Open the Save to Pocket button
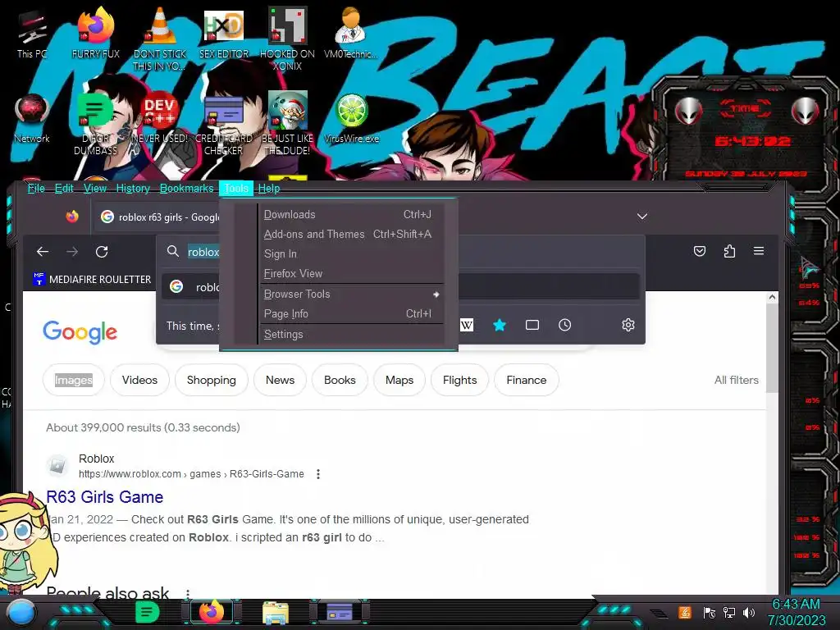840x630 pixels. point(700,251)
